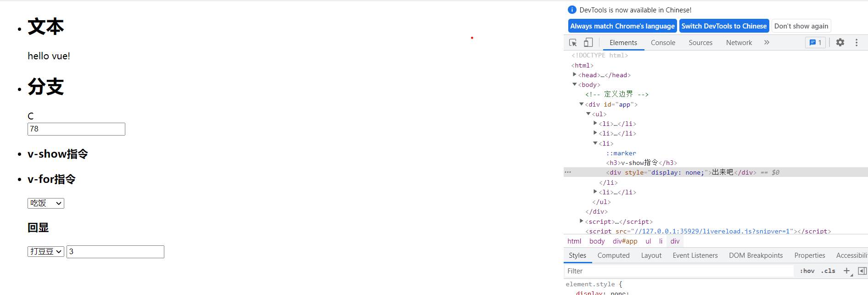Open the 吃饭 select dropdown
The width and height of the screenshot is (868, 295).
click(x=46, y=203)
